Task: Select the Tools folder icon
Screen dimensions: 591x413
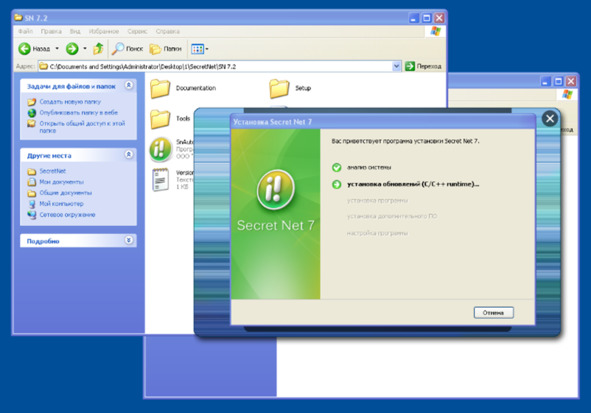Action: click(x=160, y=119)
